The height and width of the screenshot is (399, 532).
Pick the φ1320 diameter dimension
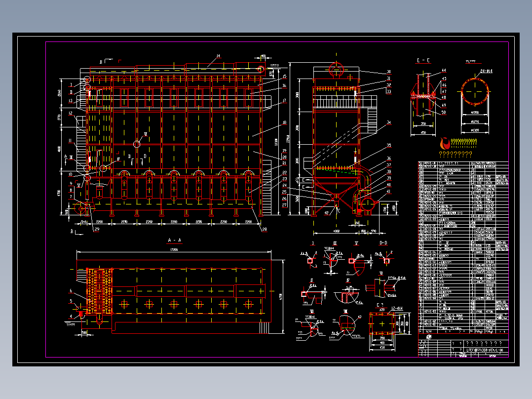click(475, 130)
